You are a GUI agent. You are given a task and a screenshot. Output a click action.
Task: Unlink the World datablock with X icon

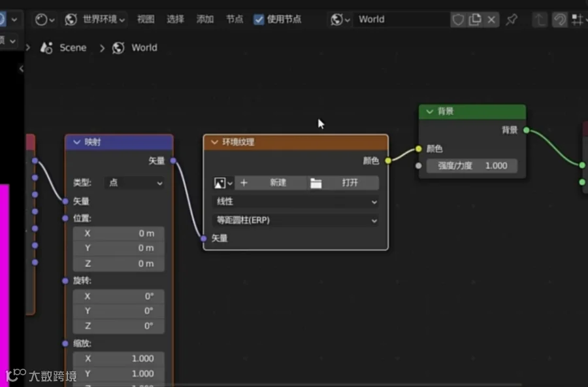click(x=491, y=19)
